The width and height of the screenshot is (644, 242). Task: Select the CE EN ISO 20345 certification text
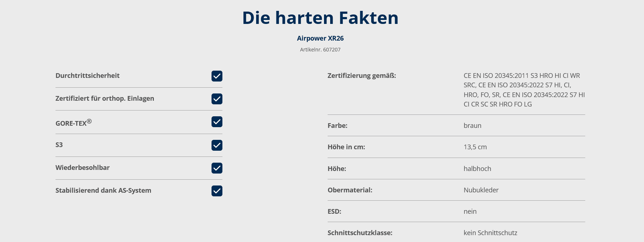tap(524, 90)
